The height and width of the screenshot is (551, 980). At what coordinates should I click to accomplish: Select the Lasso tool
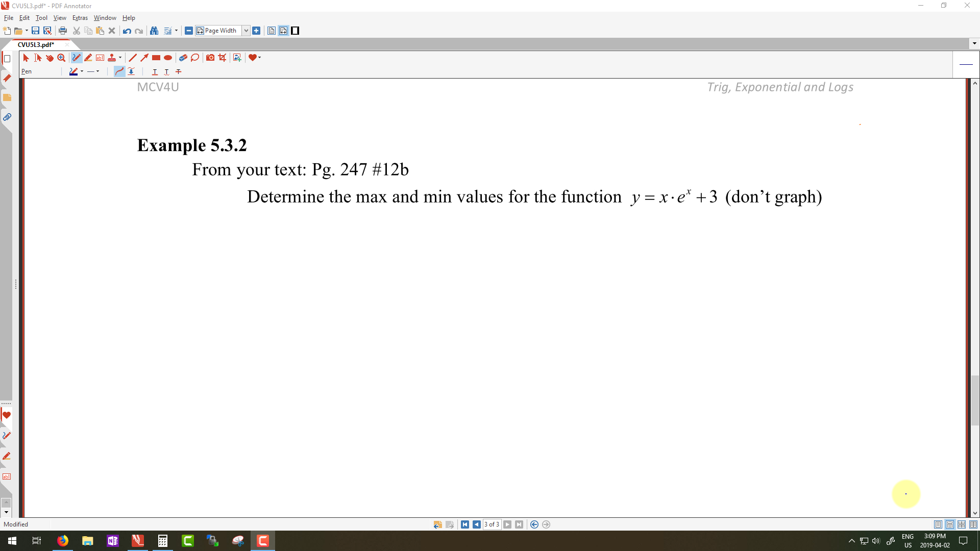[x=195, y=58]
